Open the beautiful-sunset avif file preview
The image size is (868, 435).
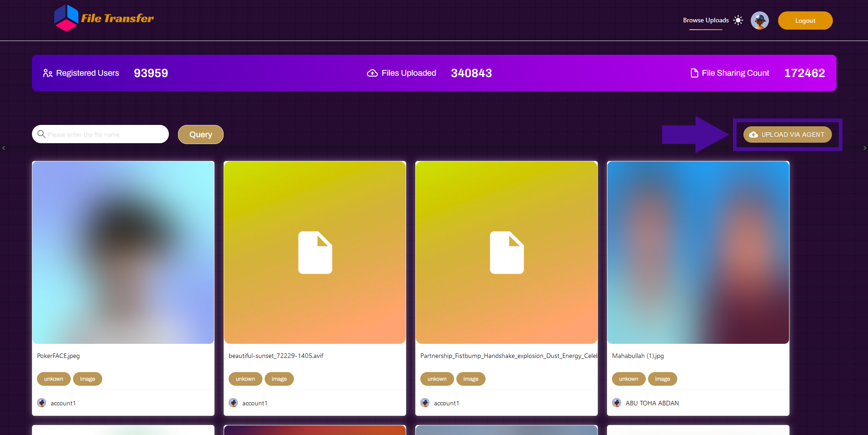coord(315,252)
